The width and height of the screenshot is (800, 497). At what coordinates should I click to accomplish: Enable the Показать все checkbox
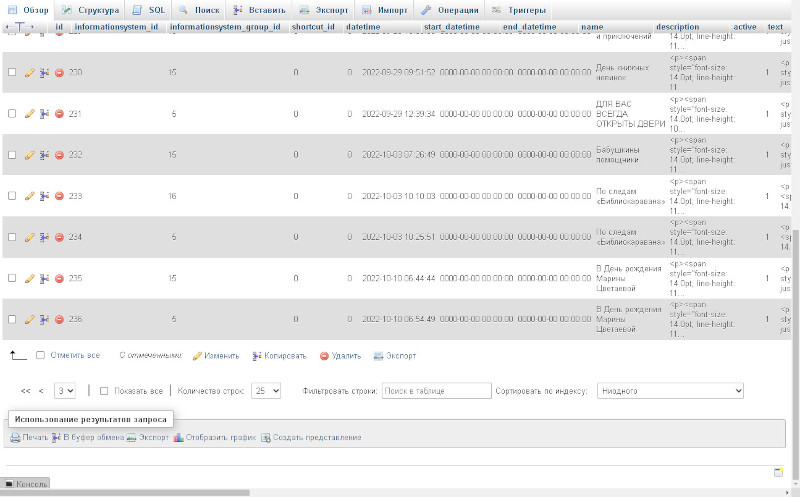pos(104,391)
